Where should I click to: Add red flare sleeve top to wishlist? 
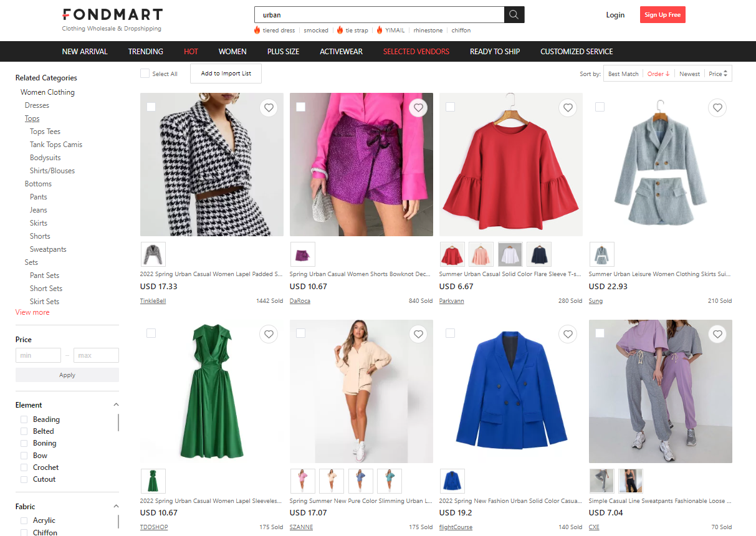(x=568, y=108)
